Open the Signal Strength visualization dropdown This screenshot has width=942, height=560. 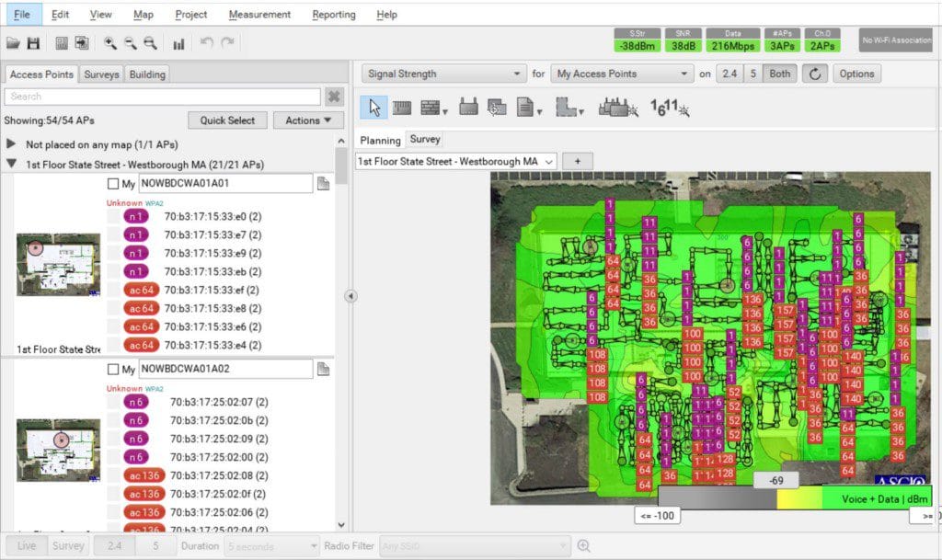pyautogui.click(x=444, y=74)
